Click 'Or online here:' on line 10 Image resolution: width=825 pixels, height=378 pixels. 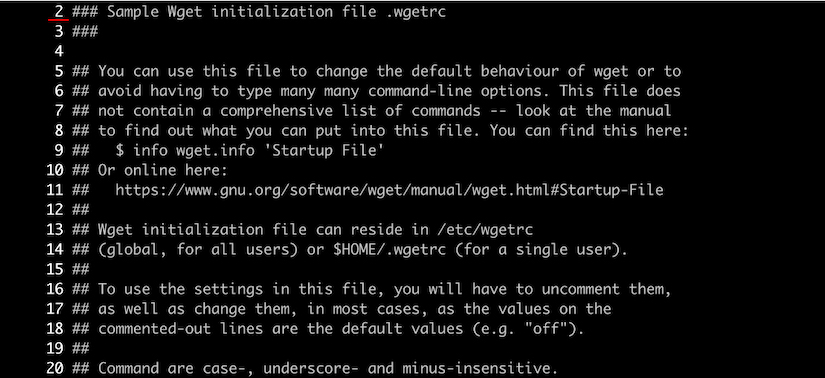pos(163,170)
